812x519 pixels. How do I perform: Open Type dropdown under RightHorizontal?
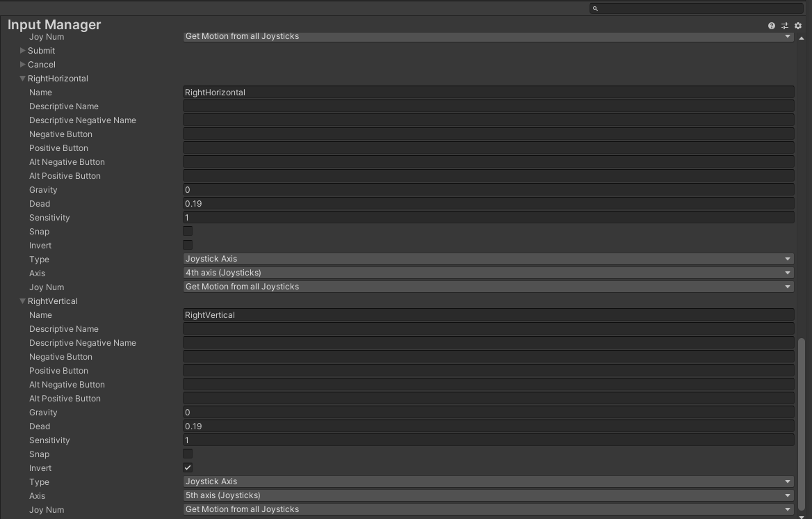click(x=488, y=259)
